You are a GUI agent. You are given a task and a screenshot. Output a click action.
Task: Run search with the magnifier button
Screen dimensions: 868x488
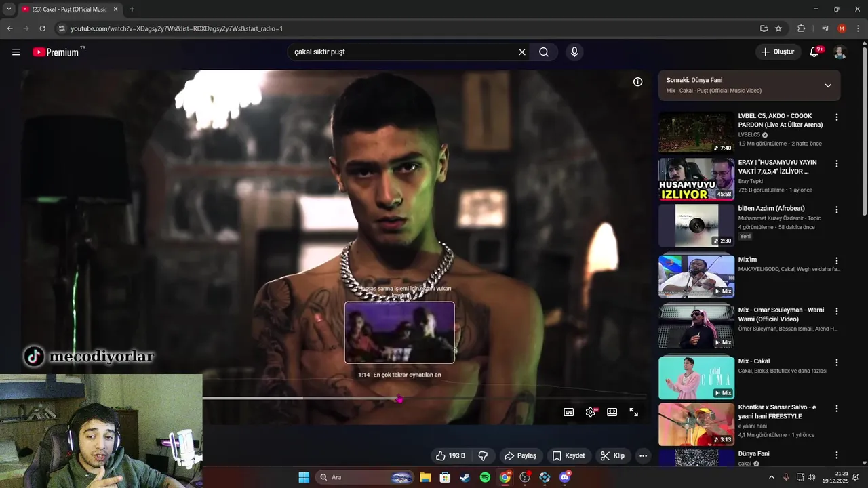[x=544, y=52]
